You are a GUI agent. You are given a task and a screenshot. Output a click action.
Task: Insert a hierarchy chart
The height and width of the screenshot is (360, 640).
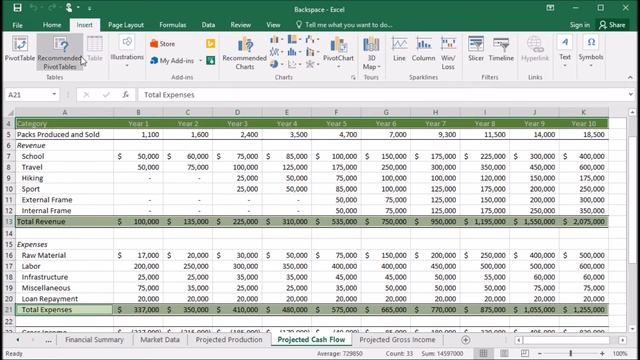click(294, 39)
